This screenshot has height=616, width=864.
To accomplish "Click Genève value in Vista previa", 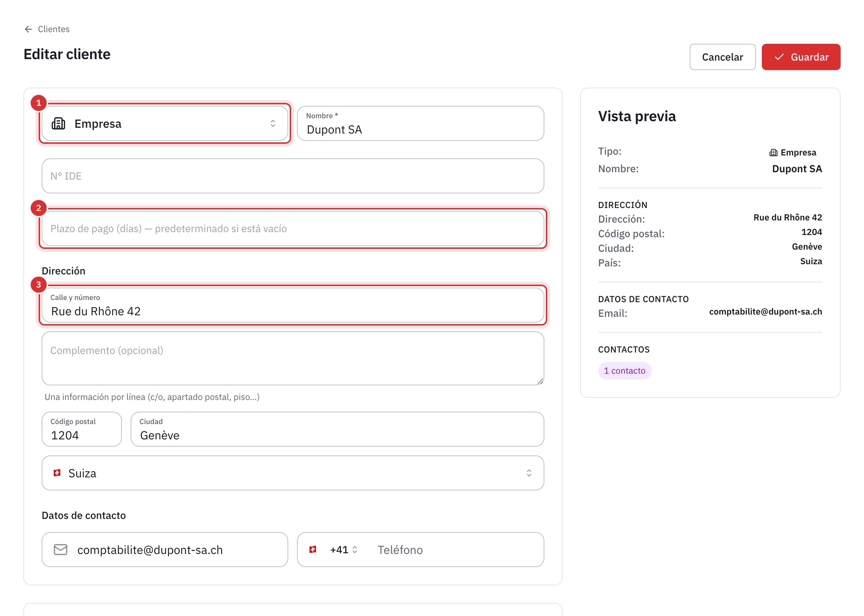I will [807, 247].
